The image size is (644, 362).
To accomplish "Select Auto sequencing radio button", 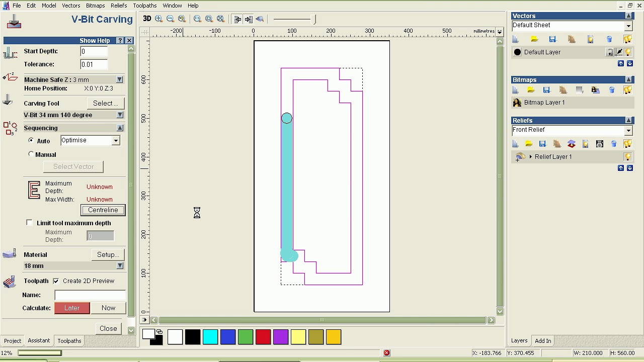I will tap(31, 140).
